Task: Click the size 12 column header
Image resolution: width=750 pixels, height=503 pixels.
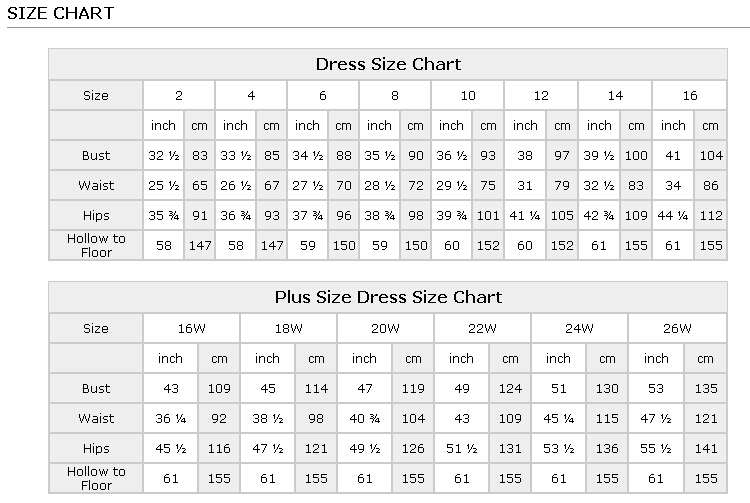Action: (x=541, y=96)
